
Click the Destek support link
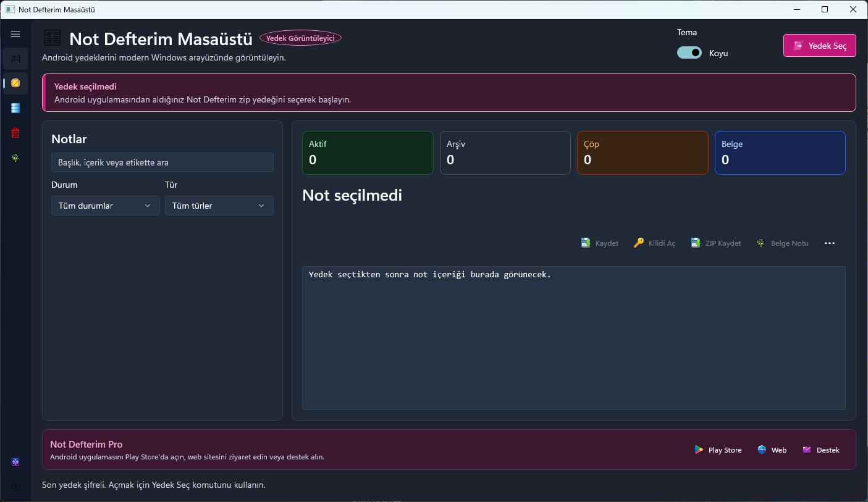tap(821, 450)
